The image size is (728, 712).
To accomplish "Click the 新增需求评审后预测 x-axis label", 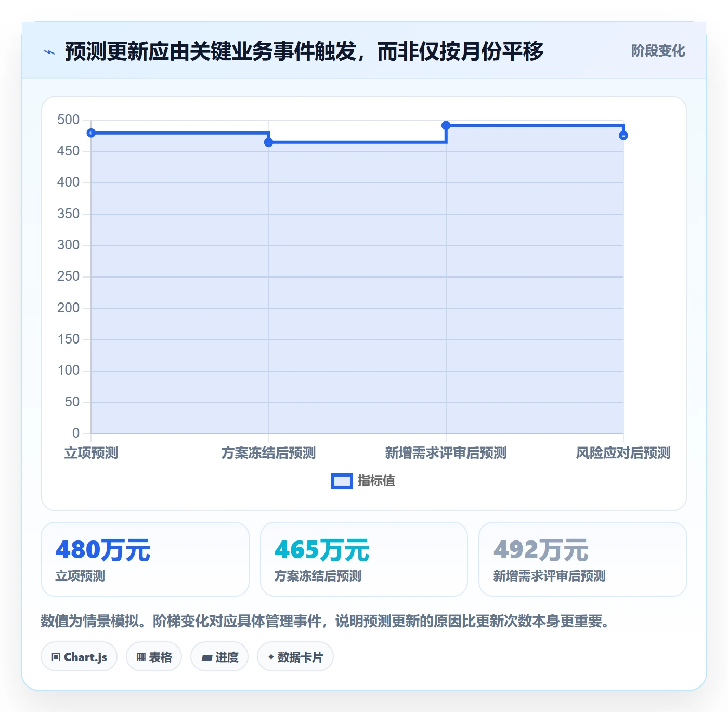I will click(446, 453).
